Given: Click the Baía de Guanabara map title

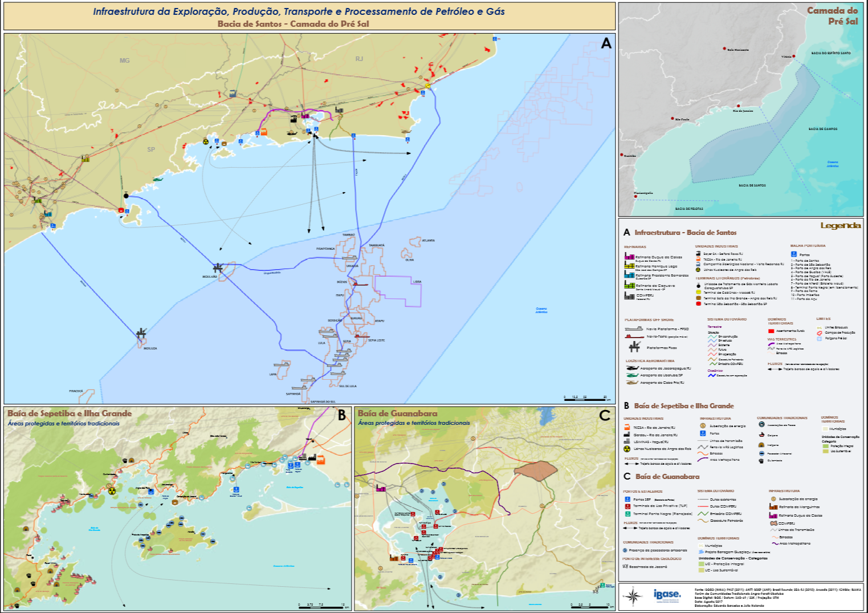Looking at the screenshot, I should 397,413.
